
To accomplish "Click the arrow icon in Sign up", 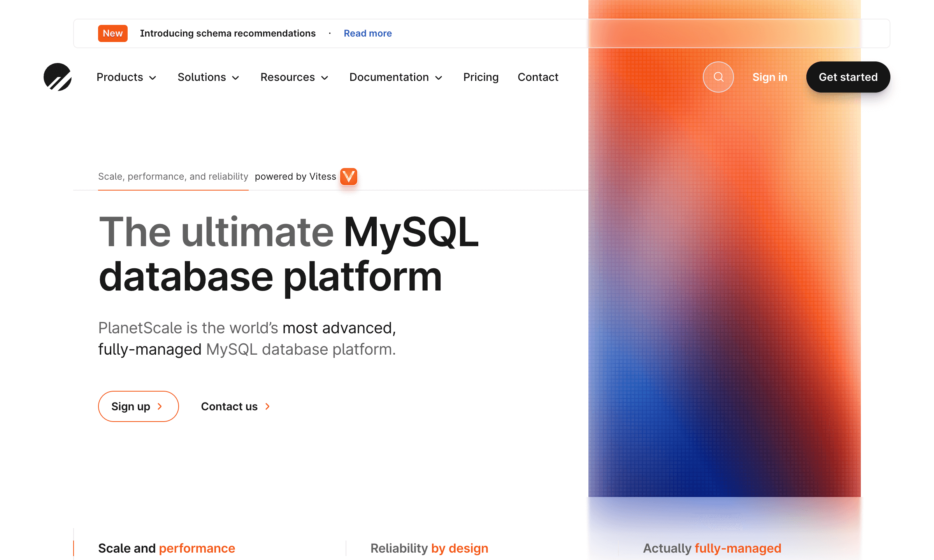I will [160, 406].
